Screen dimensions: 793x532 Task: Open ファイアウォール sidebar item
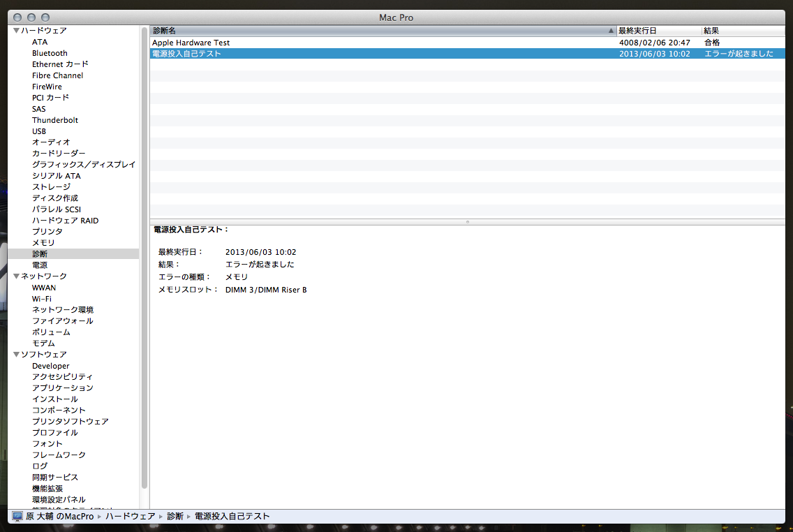(x=62, y=321)
